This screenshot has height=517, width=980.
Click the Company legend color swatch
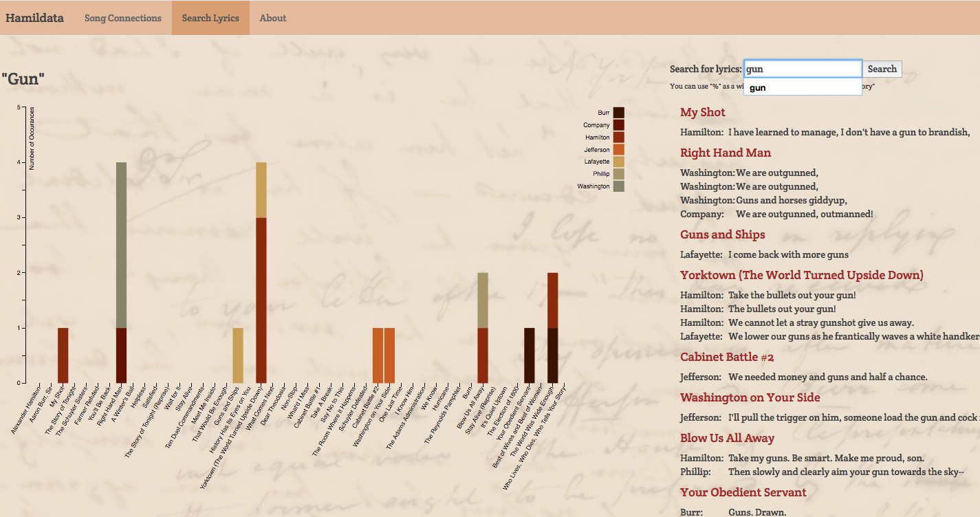[x=619, y=125]
